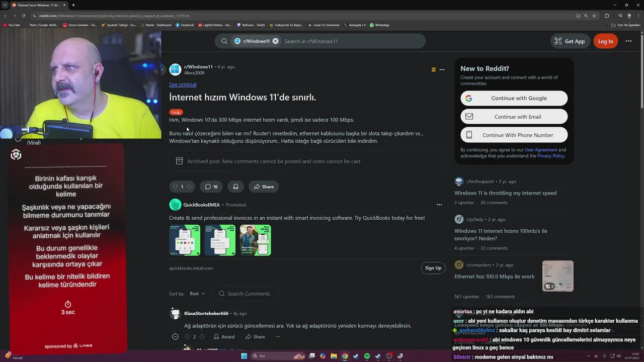Screen dimensions: 644x362
Task: Open 'Windows 11 is throttling my internet speed' post
Action: 505,193
